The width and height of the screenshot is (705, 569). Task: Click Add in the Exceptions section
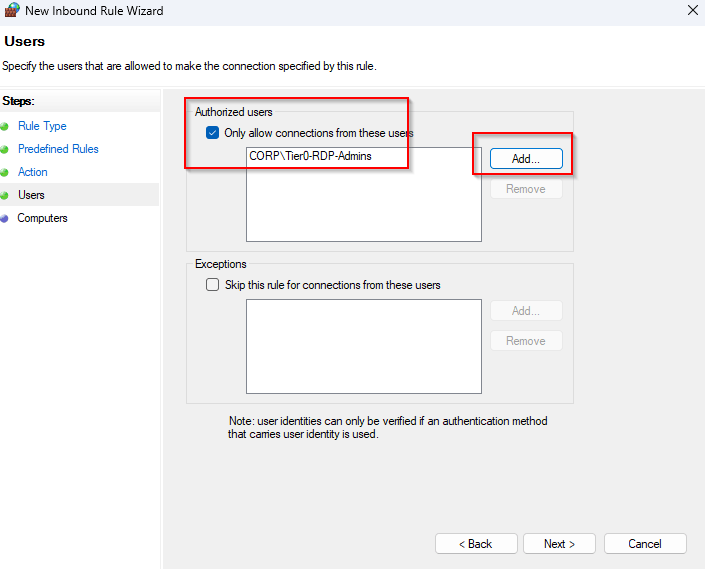coord(526,311)
